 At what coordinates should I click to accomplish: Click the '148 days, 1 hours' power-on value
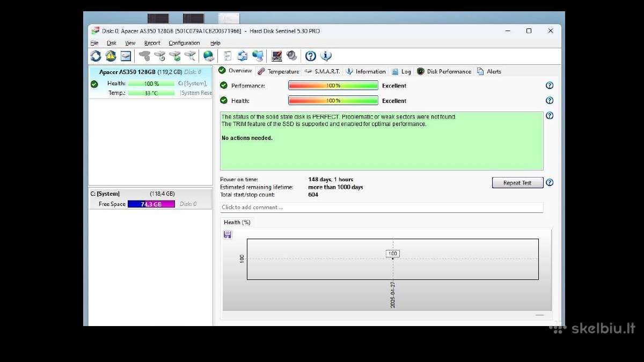click(331, 180)
